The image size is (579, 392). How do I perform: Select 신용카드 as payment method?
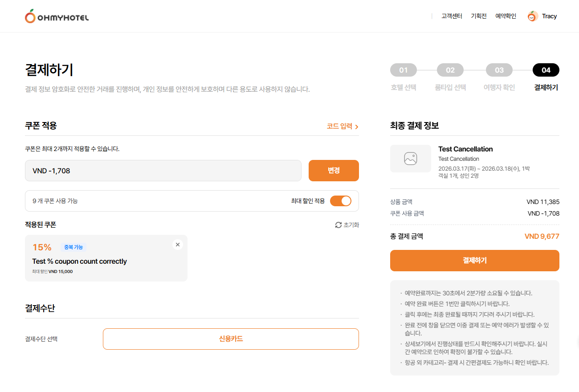(x=231, y=339)
